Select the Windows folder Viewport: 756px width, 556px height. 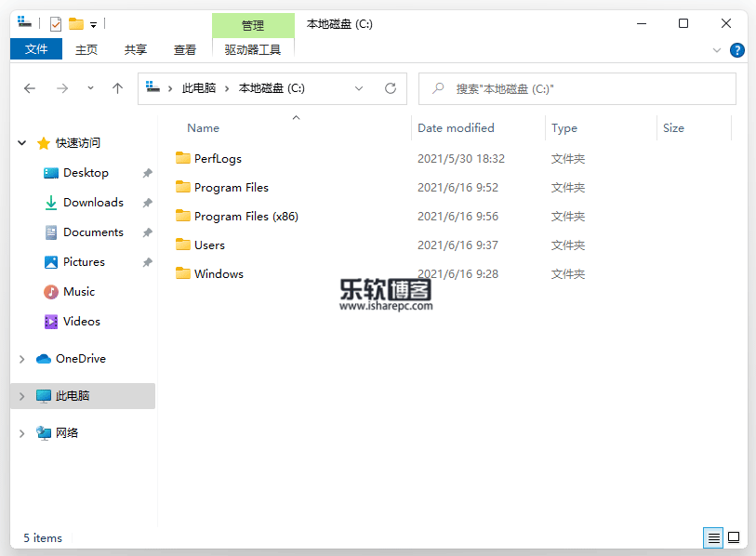point(219,273)
